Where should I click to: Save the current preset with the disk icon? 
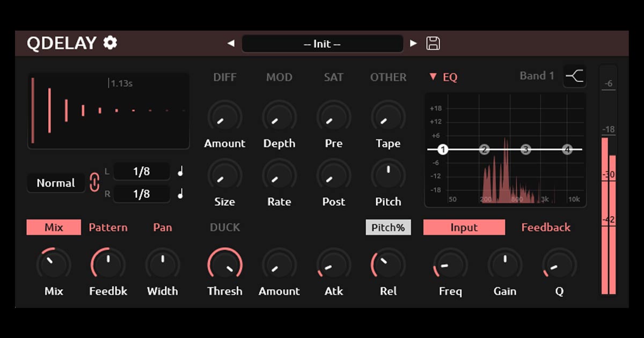click(x=433, y=43)
